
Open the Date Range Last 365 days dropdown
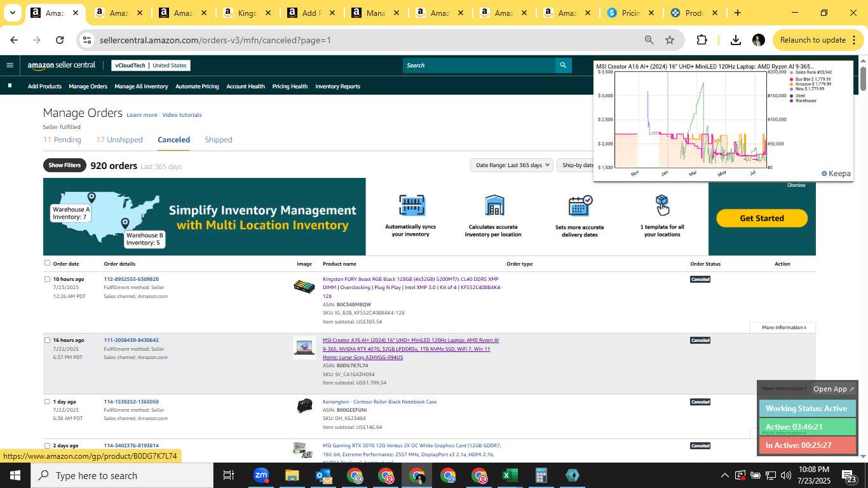[x=512, y=165]
